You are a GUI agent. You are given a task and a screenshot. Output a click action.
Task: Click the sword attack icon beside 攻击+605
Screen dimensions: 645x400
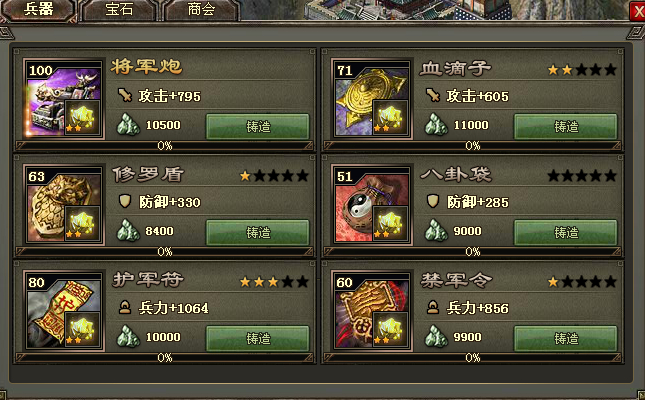(x=433, y=95)
